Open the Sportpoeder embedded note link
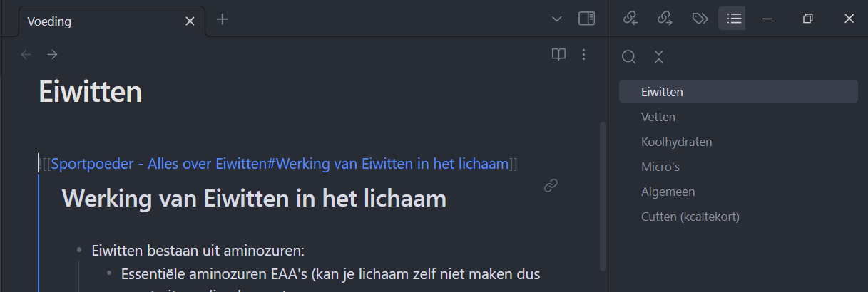The width and height of the screenshot is (868, 292). point(280,164)
